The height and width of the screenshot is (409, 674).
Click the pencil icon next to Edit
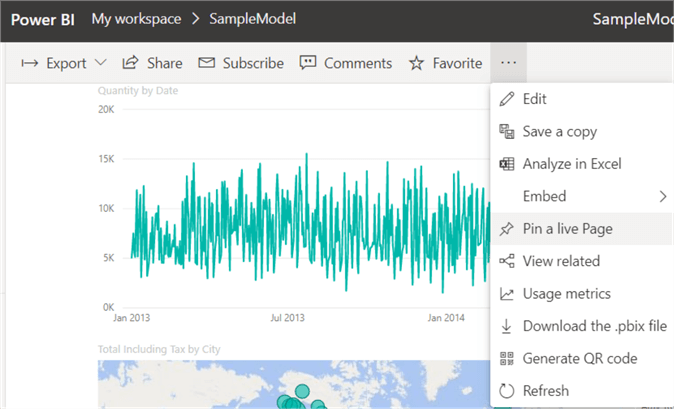[506, 99]
